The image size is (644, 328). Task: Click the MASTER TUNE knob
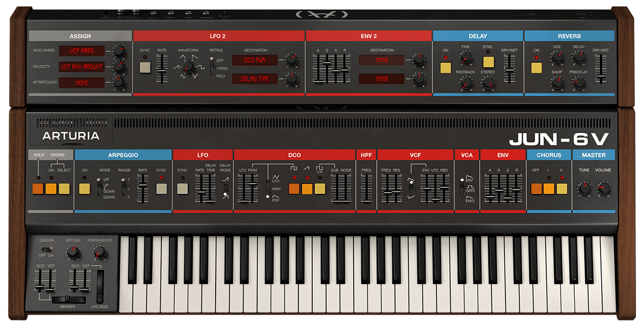pos(584,188)
